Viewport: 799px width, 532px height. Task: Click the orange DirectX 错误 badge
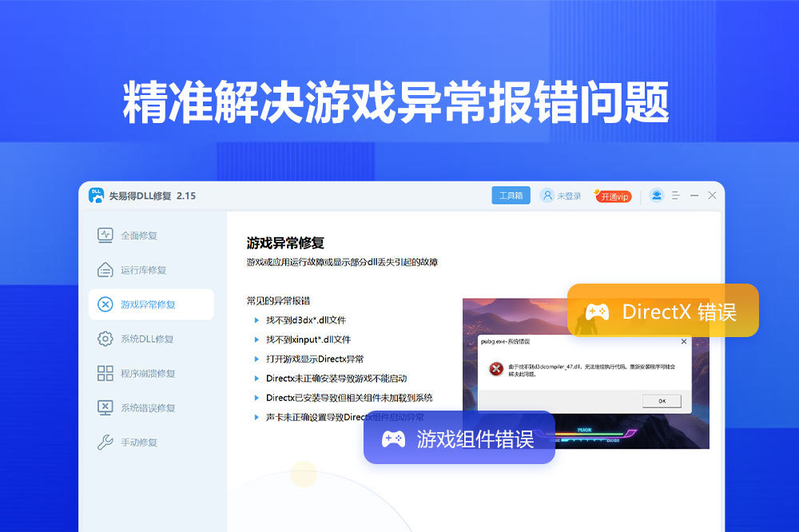point(662,311)
